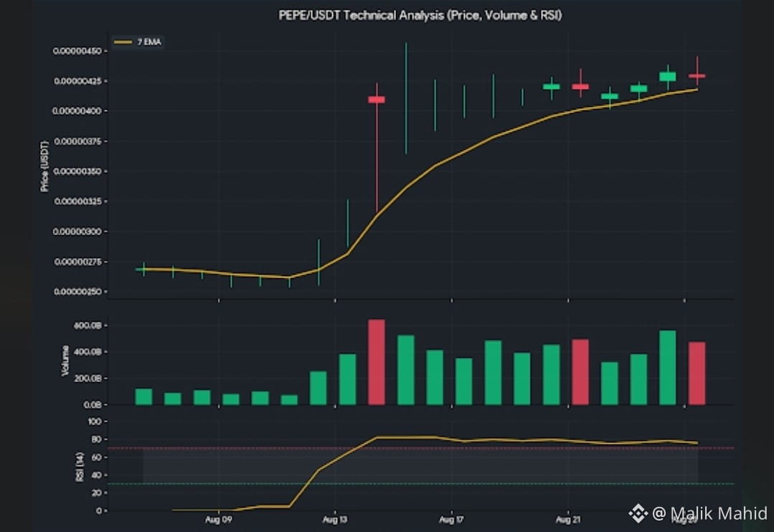Select the first green volume bar
Screen dimensions: 774x532
click(x=143, y=396)
